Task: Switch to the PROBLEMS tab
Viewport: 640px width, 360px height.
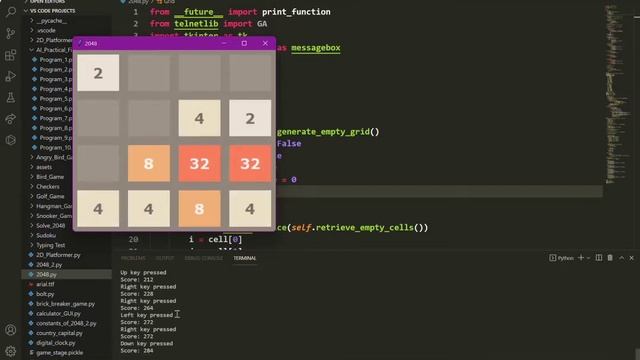Action: point(133,258)
